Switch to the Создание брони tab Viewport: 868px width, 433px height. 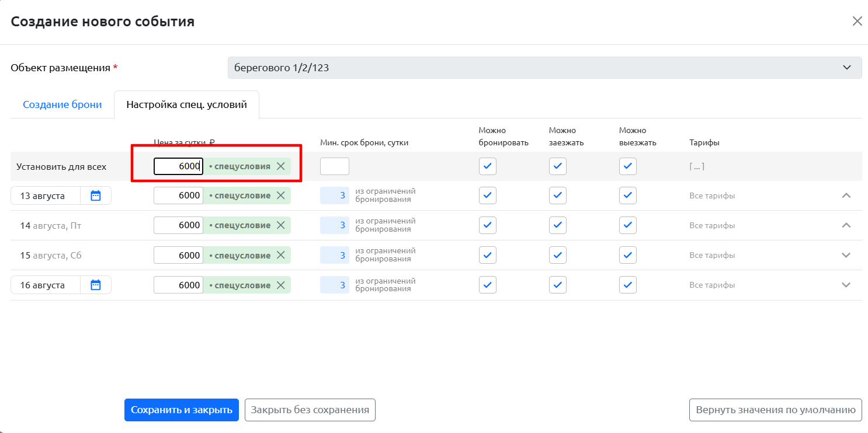(x=63, y=105)
